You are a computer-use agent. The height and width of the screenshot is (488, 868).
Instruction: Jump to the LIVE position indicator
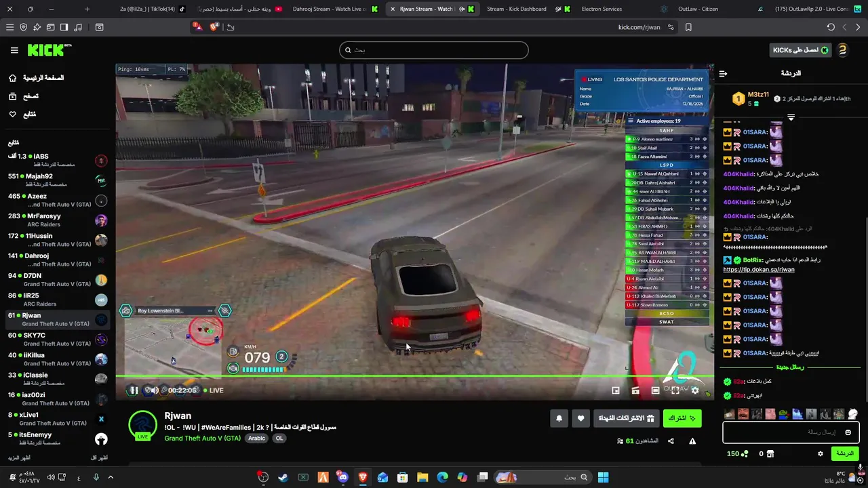tap(212, 390)
